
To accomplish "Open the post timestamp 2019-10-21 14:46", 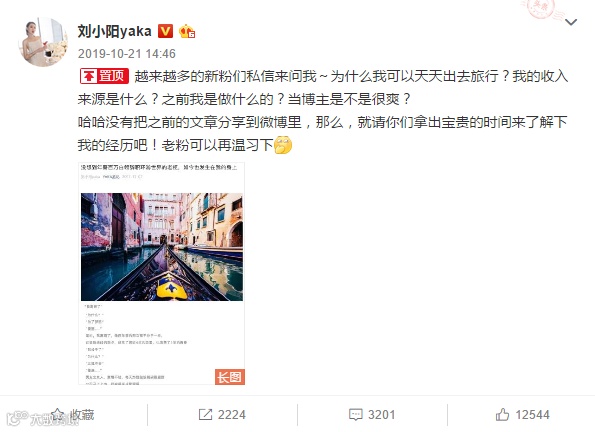I will click(x=127, y=54).
